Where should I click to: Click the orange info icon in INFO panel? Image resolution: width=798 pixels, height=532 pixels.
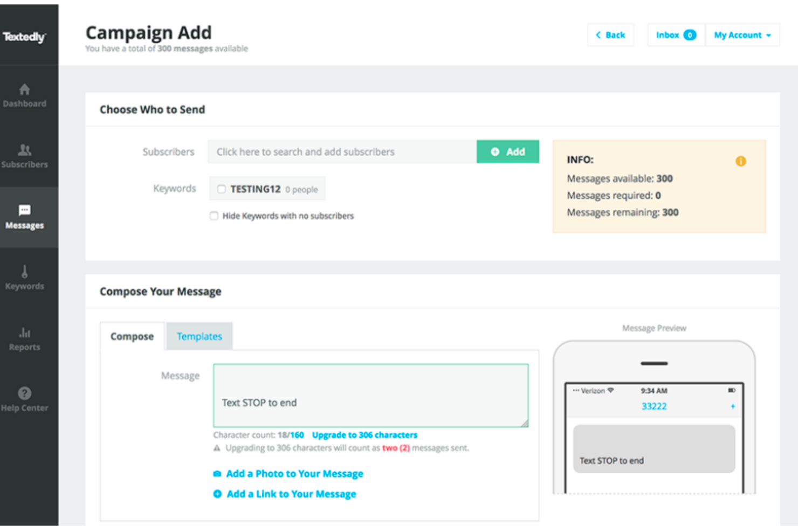tap(741, 161)
